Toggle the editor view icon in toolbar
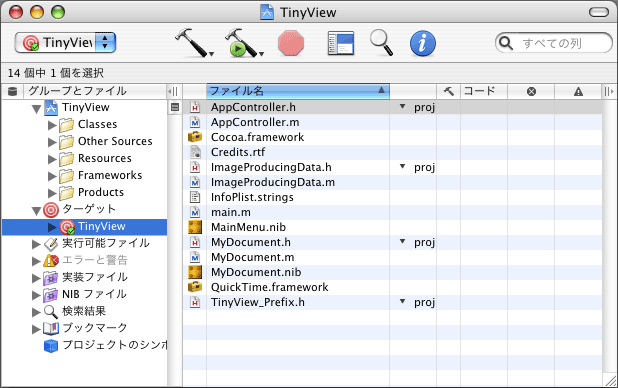The width and height of the screenshot is (618, 388). (341, 43)
